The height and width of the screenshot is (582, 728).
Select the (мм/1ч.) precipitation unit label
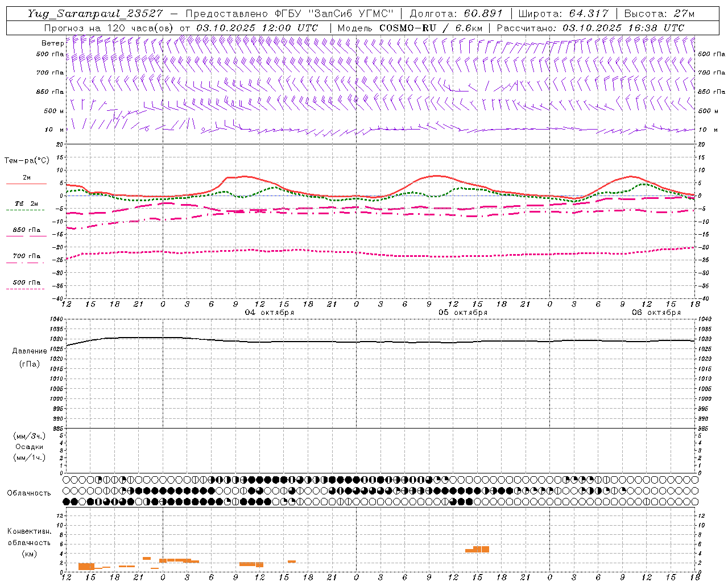[30, 458]
